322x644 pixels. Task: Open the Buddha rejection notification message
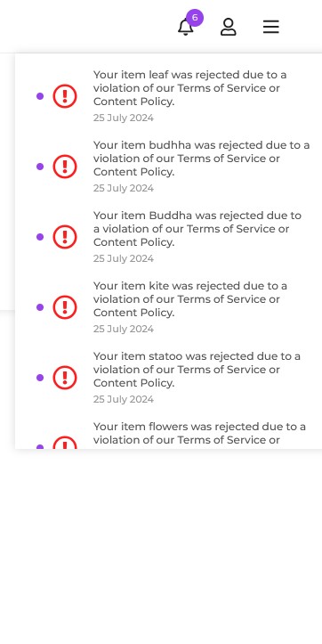click(197, 229)
